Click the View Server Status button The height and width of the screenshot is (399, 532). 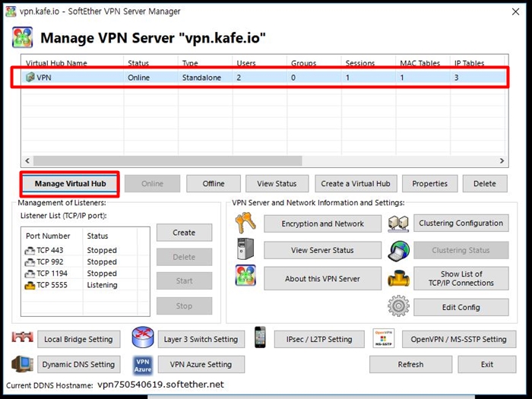pyautogui.click(x=323, y=250)
